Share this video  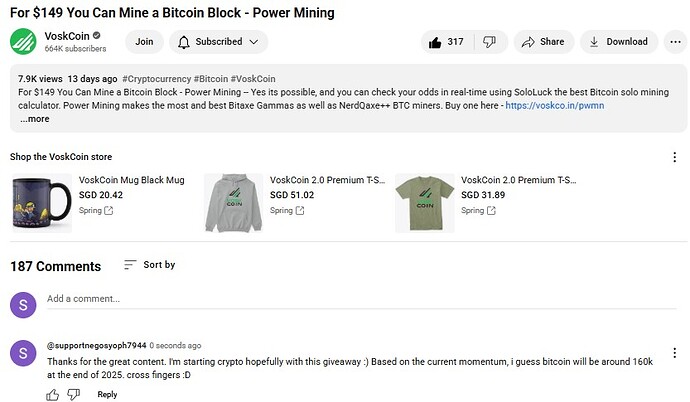[543, 42]
